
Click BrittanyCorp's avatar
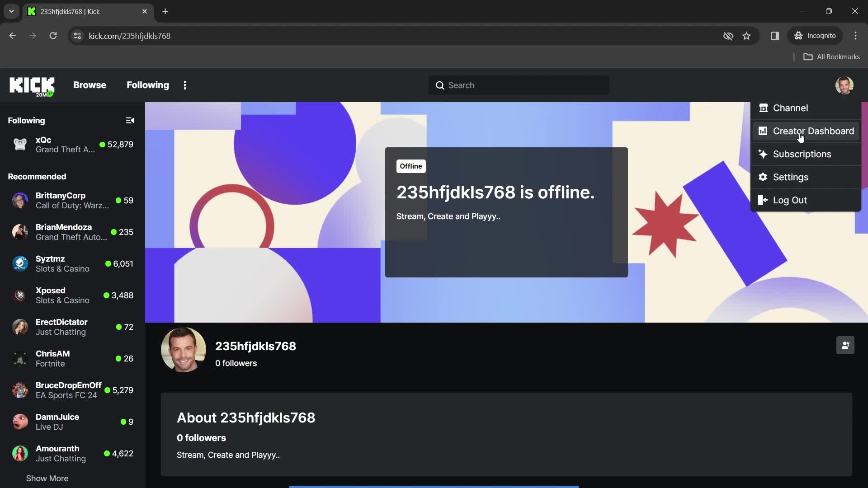pyautogui.click(x=20, y=200)
